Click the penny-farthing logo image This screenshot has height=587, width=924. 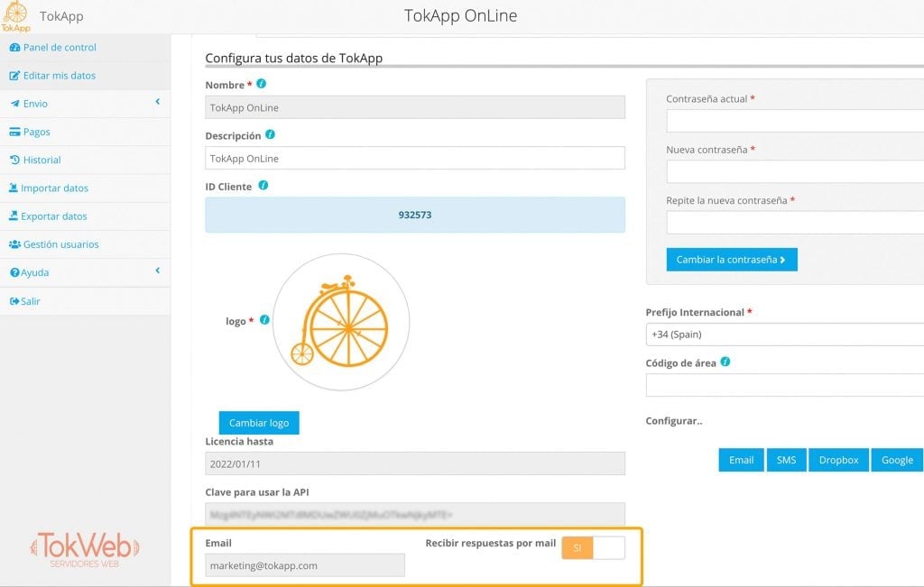pyautogui.click(x=341, y=322)
